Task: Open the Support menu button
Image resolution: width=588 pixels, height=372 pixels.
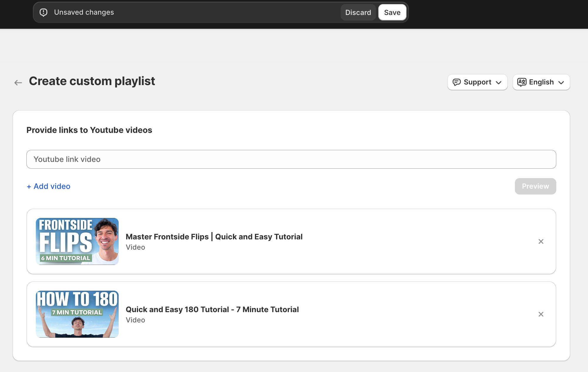Action: [x=477, y=82]
